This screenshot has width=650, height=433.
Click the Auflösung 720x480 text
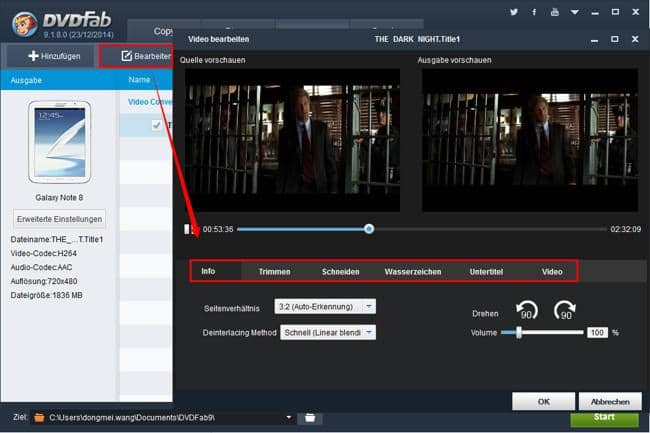coord(44,281)
